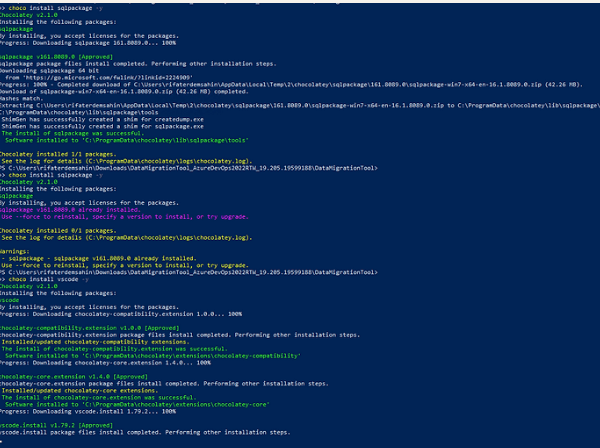Click the shim line for createdump.exe
Screen dimensions: 600x448
103,119
